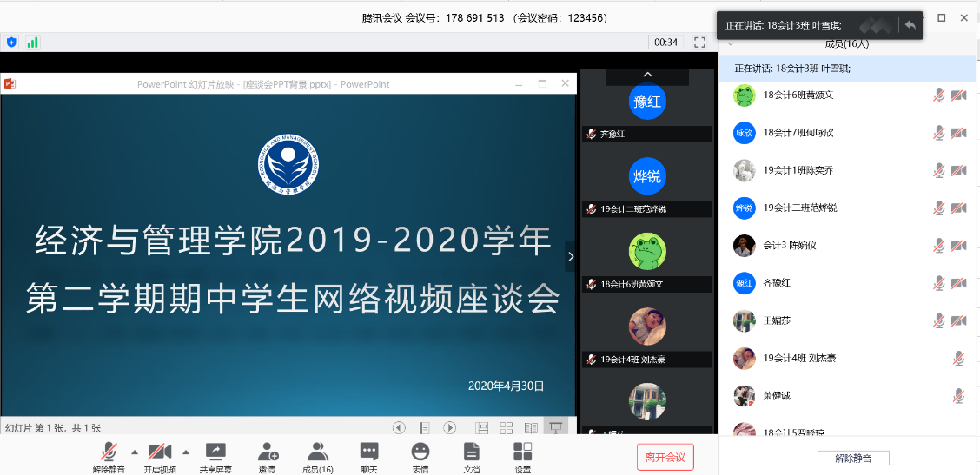Collapse video strip with side arrow
980x475 pixels.
[x=571, y=256]
